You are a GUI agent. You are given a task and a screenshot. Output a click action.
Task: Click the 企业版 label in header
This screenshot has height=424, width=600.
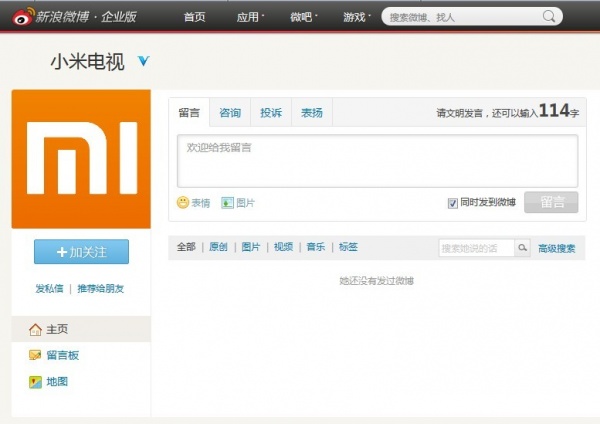click(x=119, y=16)
